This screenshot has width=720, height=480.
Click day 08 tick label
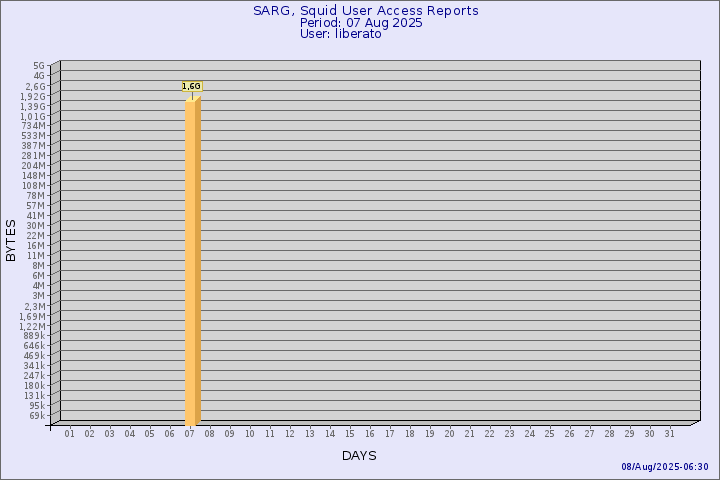[x=209, y=434]
